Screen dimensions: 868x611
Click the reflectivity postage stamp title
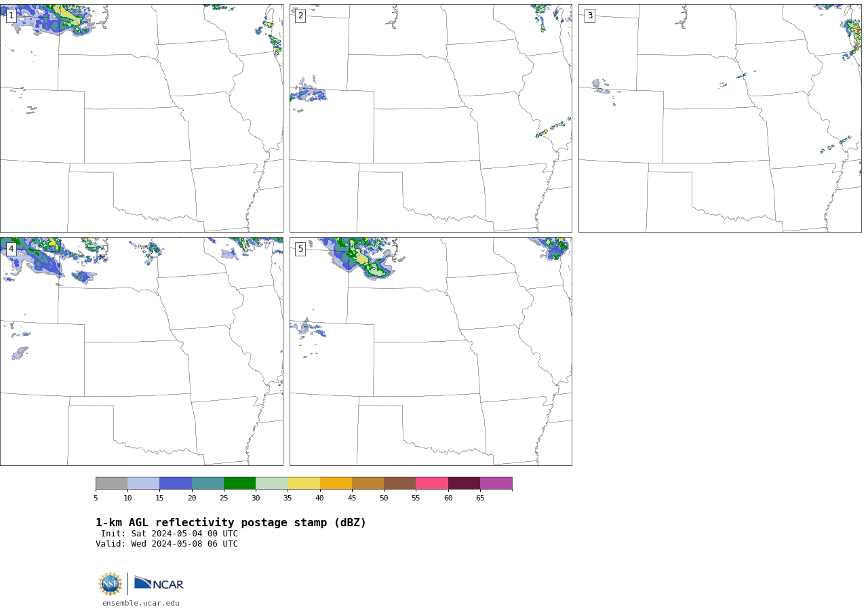231,523
